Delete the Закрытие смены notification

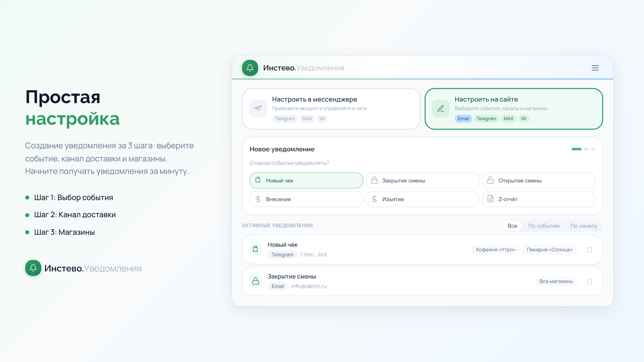click(589, 282)
